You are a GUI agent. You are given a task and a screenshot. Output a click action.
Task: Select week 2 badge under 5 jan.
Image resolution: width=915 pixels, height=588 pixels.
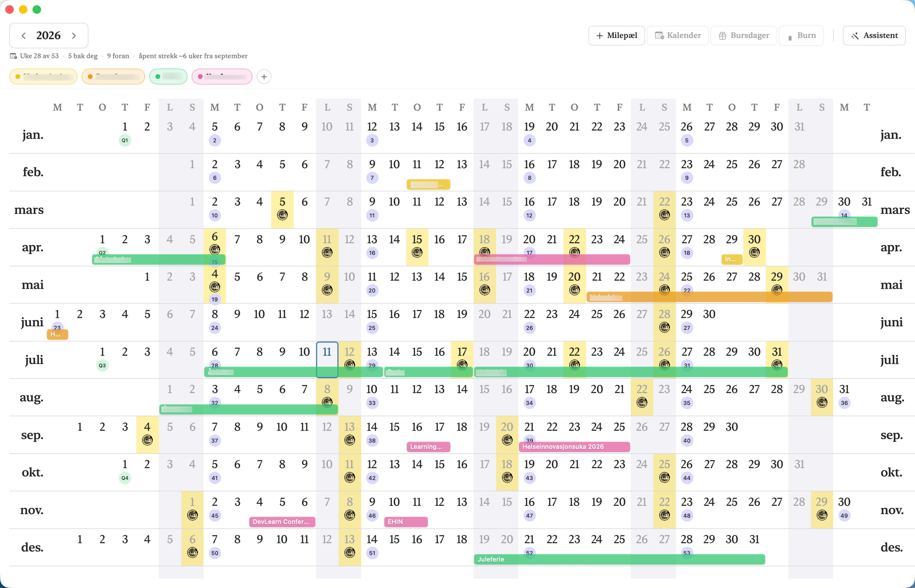click(x=215, y=141)
